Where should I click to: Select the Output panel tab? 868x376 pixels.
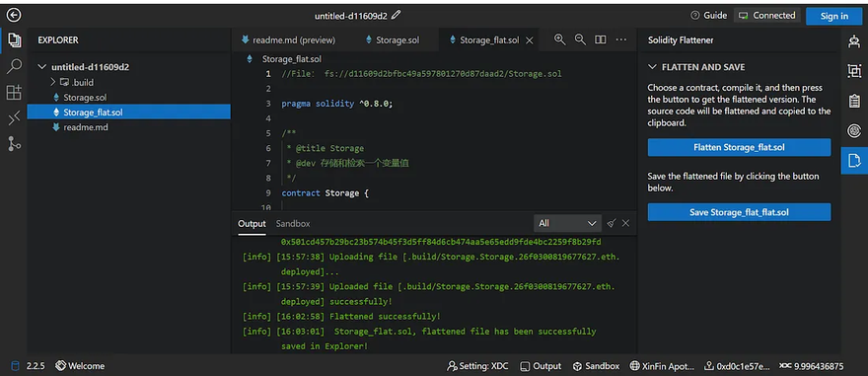(252, 224)
